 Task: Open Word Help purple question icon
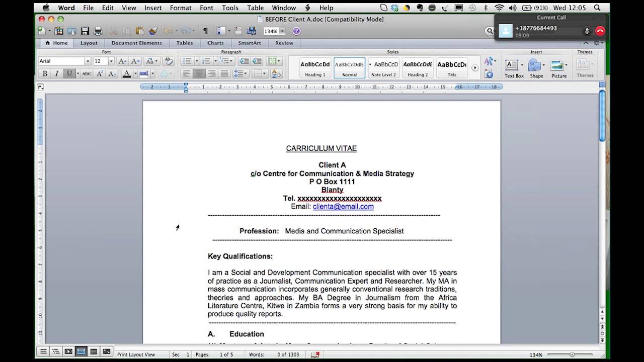[x=296, y=31]
